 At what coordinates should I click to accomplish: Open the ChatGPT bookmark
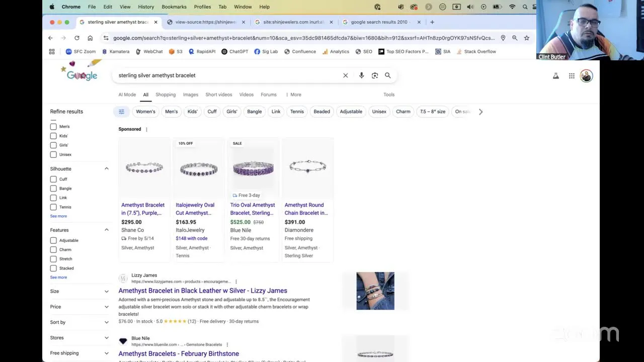click(235, 51)
